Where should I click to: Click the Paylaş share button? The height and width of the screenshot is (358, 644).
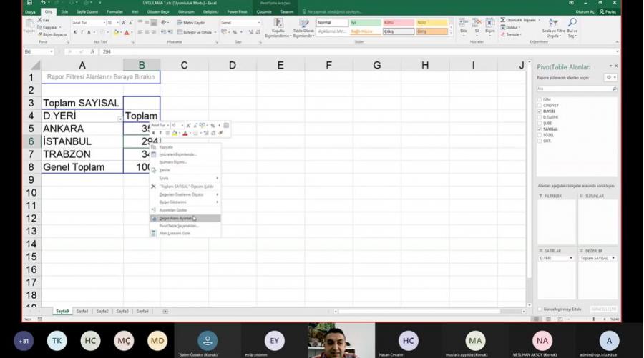tap(608, 12)
